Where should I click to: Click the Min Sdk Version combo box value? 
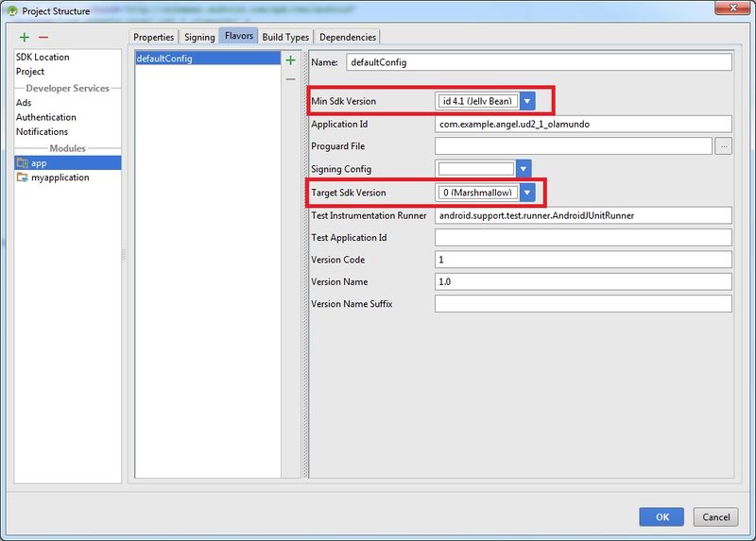[x=477, y=101]
